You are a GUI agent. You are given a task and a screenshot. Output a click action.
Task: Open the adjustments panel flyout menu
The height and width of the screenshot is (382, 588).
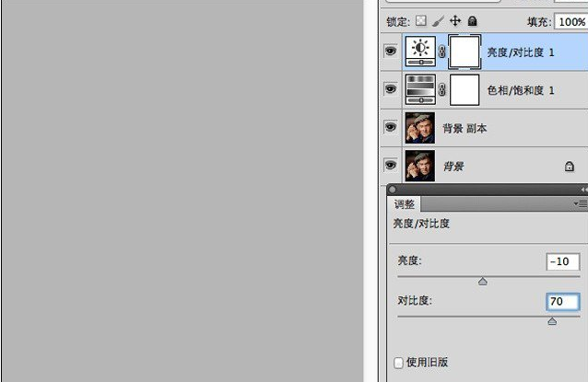tap(581, 204)
